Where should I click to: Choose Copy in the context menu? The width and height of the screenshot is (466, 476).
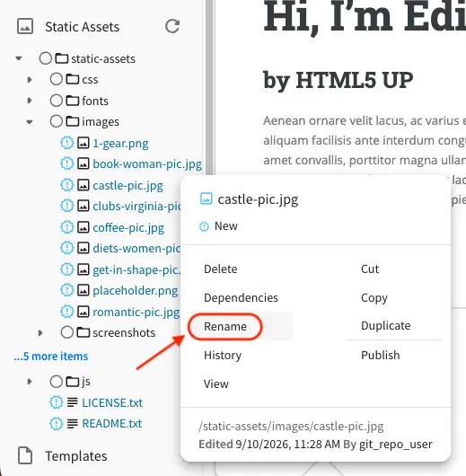374,298
